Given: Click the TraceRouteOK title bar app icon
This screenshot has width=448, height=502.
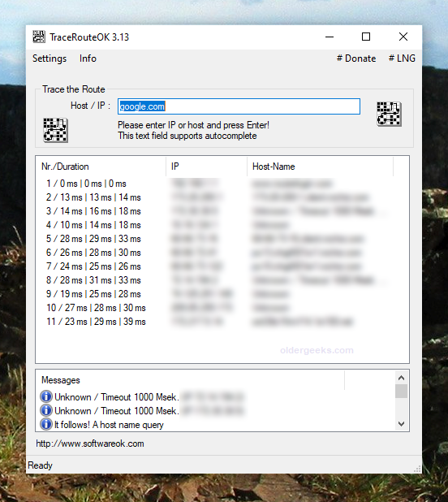Looking at the screenshot, I should [39, 37].
